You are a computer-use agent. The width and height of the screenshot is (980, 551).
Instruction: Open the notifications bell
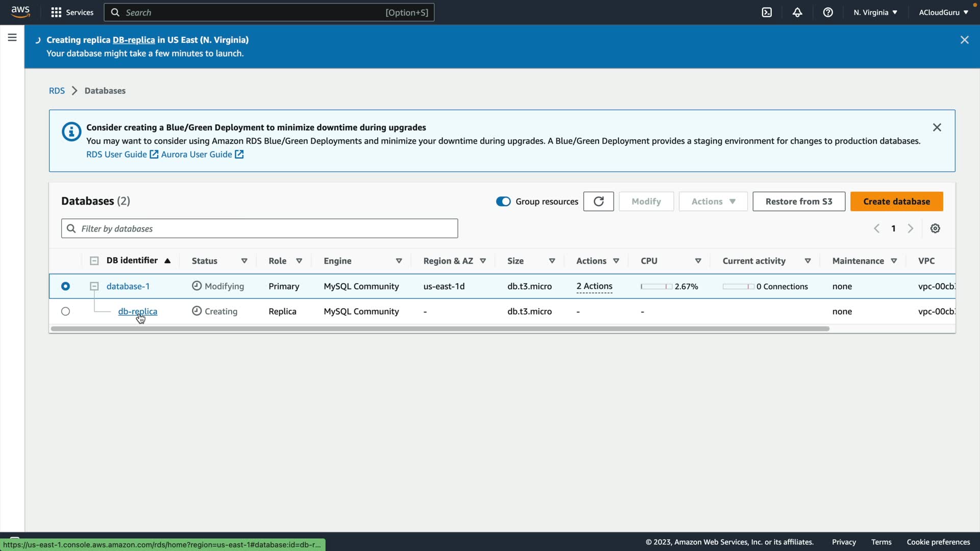(797, 12)
